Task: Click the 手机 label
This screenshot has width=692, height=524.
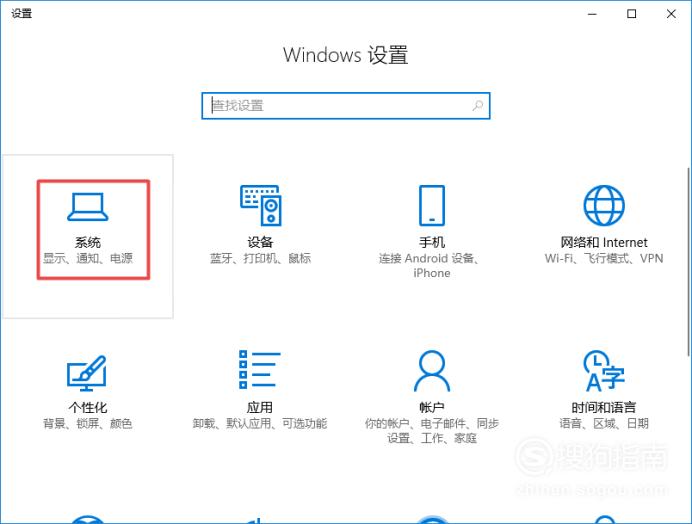Action: tap(432, 242)
